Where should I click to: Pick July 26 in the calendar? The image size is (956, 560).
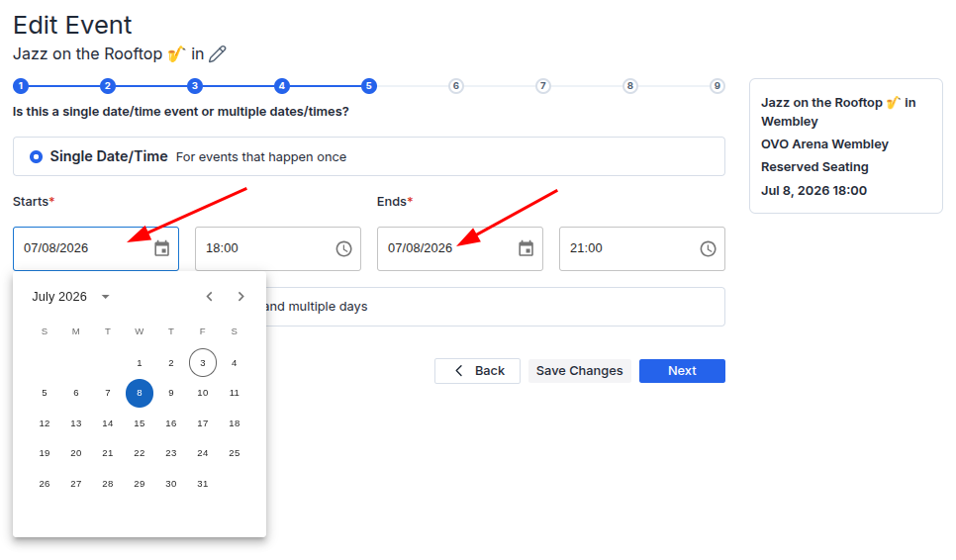(45, 484)
